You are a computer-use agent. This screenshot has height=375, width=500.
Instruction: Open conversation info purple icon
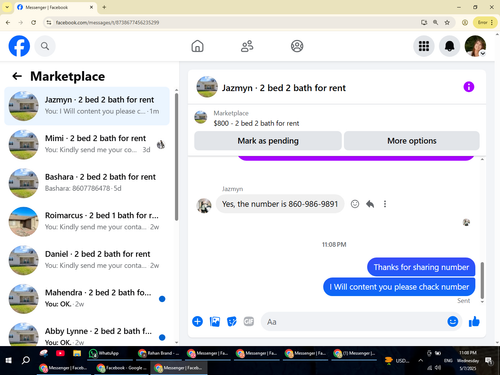click(469, 87)
